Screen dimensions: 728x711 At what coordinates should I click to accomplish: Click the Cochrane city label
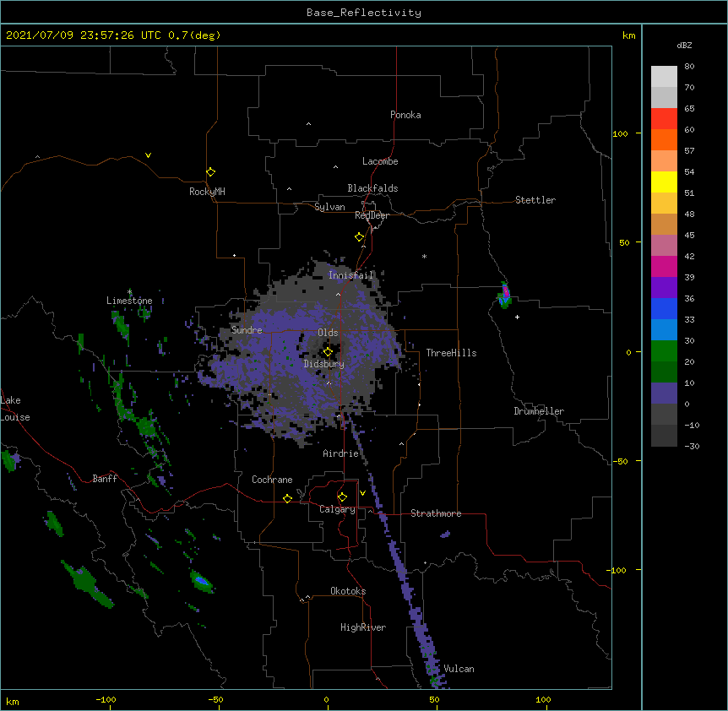click(272, 480)
